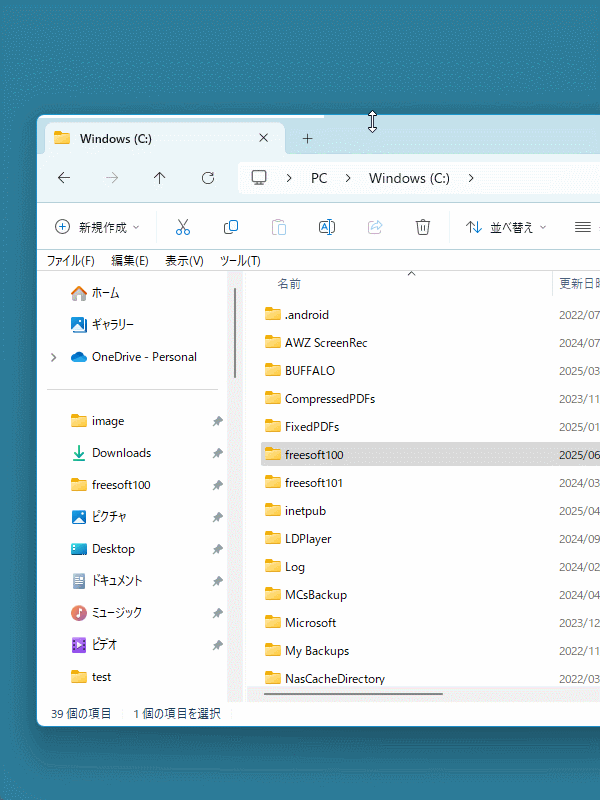Expand chevron after PC monitor icon

289,178
